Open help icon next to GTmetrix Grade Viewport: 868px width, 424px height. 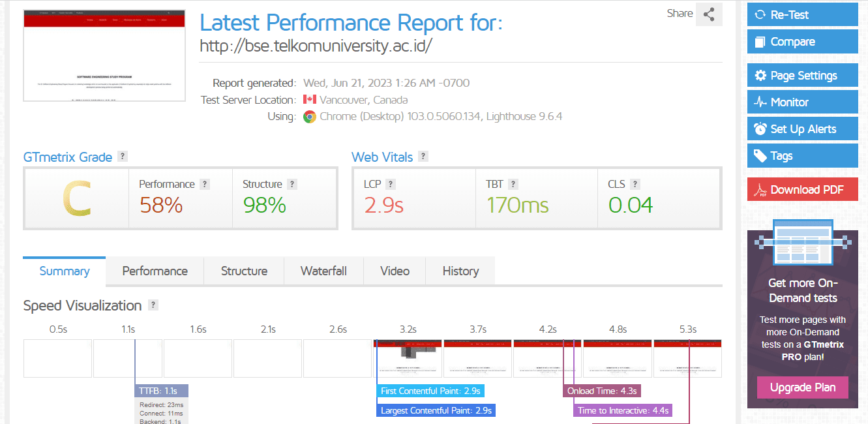point(123,157)
